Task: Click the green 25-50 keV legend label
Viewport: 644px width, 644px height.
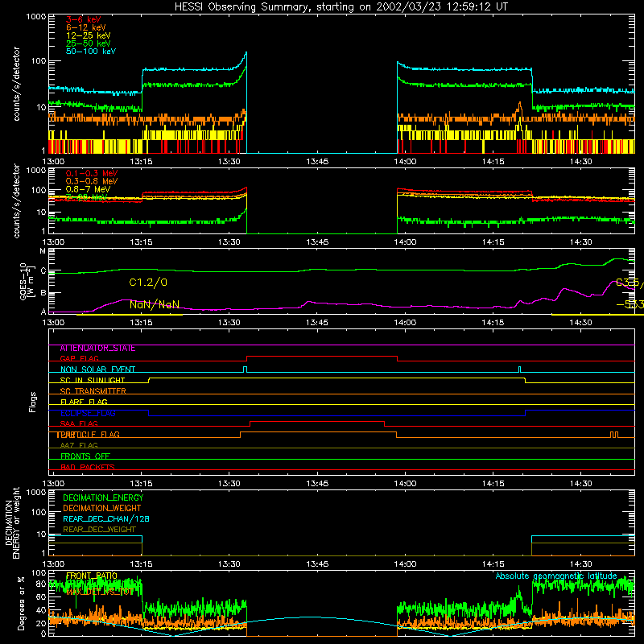Action: click(88, 43)
